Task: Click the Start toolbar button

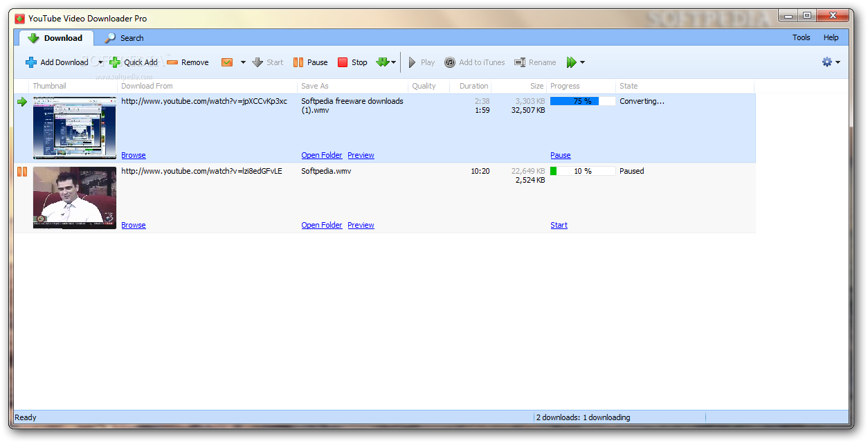Action: pyautogui.click(x=268, y=62)
